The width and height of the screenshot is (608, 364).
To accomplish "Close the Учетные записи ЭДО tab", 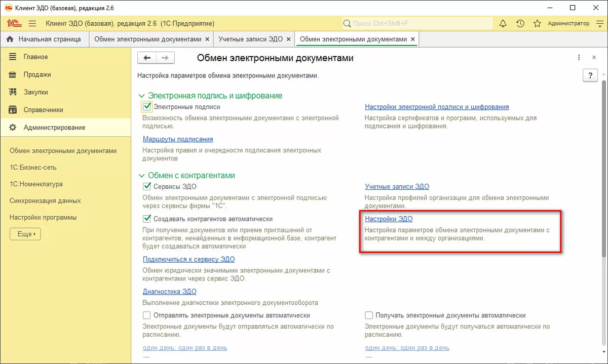I will (x=288, y=39).
